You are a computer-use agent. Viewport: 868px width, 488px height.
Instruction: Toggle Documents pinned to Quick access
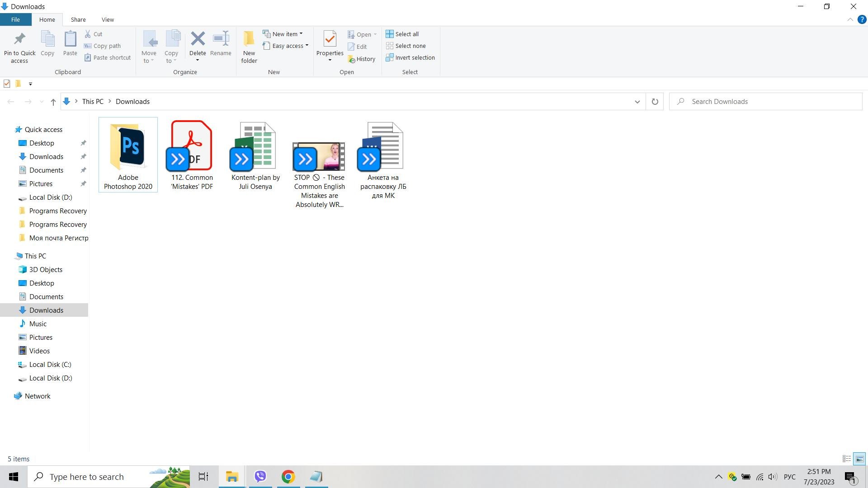tap(84, 170)
